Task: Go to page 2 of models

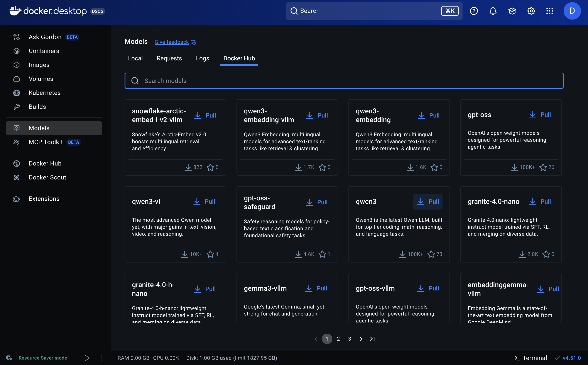Action: (x=338, y=339)
